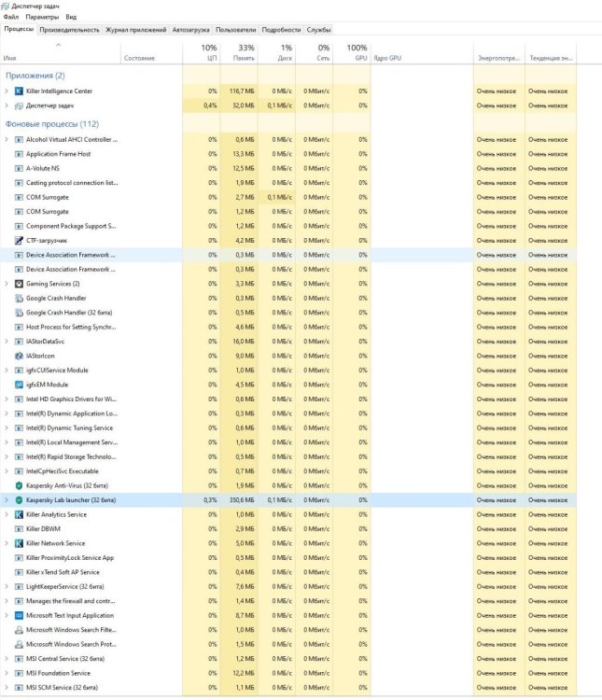Switch to the Производительность tab
This screenshot has width=602, height=700.
point(69,30)
